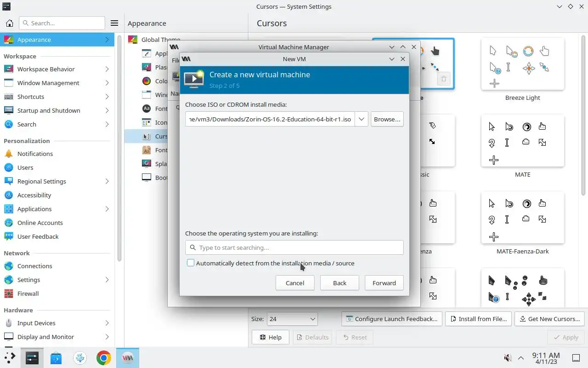The image size is (588, 368).
Task: Click the Virtual Machine Manager taskbar icon
Action: click(128, 357)
